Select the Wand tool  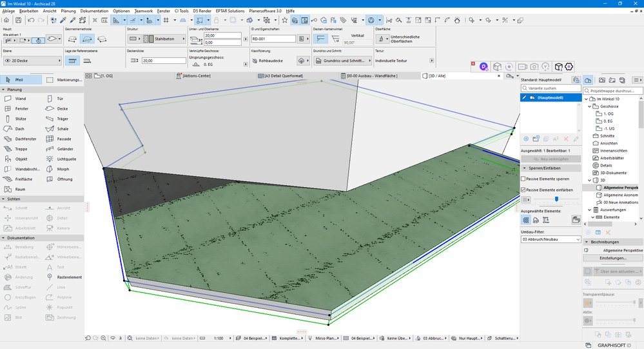click(19, 99)
